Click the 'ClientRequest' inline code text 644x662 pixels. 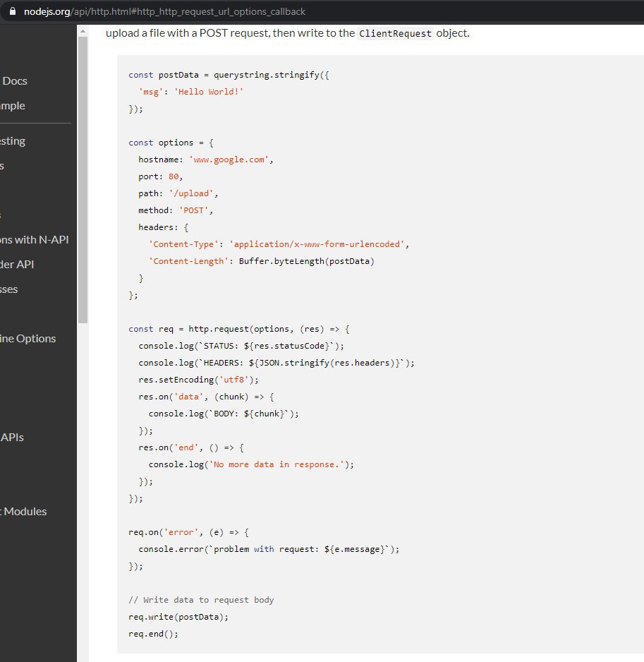click(395, 33)
